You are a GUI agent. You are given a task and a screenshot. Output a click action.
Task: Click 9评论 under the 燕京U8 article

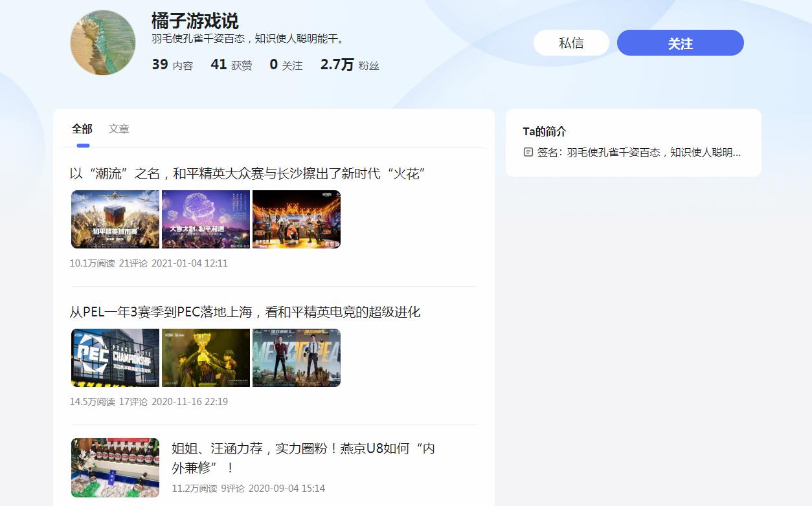tap(233, 489)
